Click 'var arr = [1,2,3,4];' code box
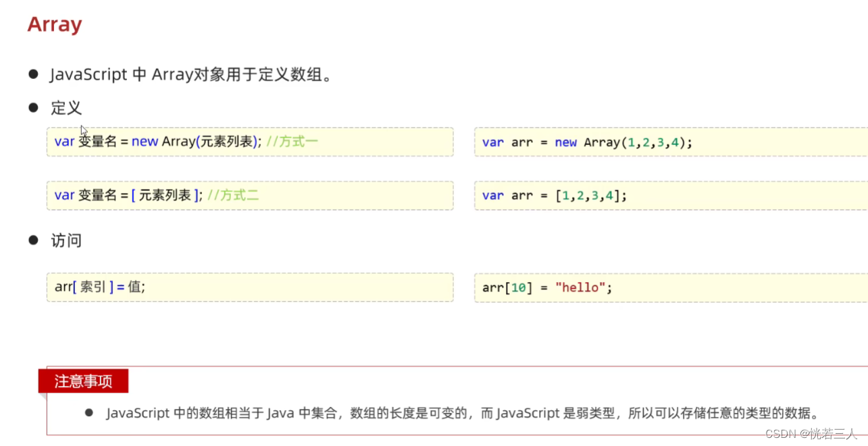The image size is (868, 446). (671, 195)
